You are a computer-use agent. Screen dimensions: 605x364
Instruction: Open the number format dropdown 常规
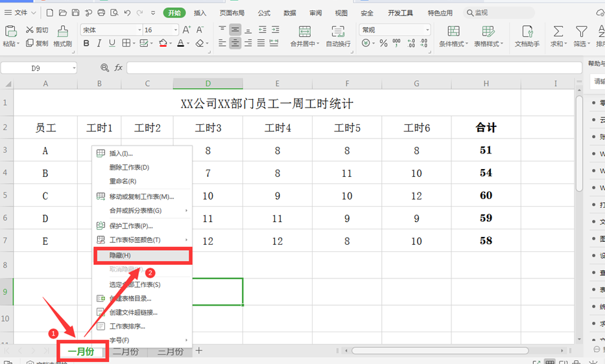click(427, 30)
